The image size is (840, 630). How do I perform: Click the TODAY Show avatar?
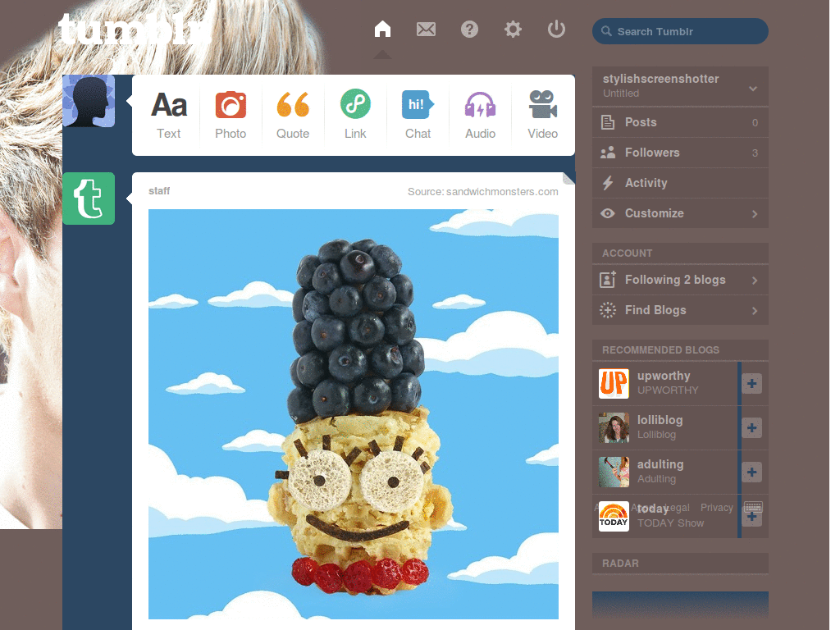click(x=614, y=517)
